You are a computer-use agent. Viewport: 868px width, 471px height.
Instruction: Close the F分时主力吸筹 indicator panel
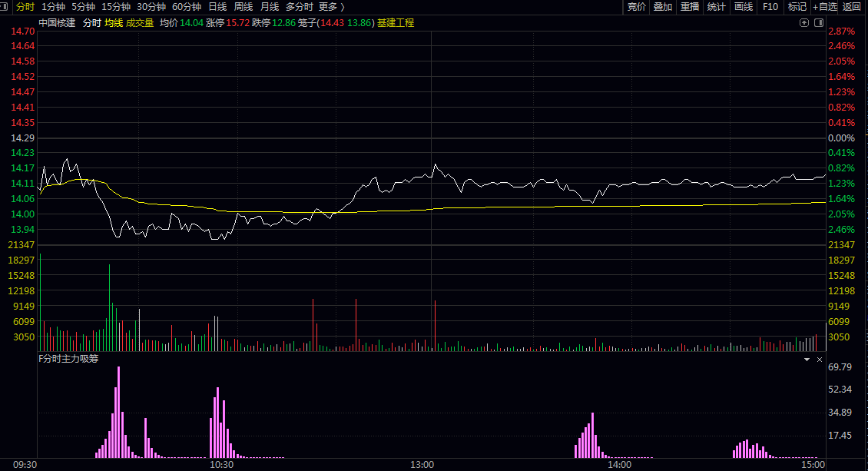820,360
